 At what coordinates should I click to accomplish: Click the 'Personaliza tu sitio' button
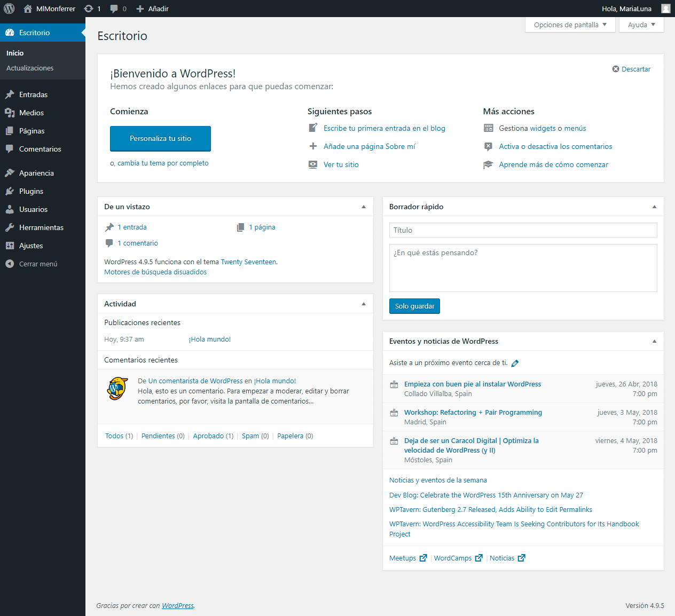click(x=160, y=138)
